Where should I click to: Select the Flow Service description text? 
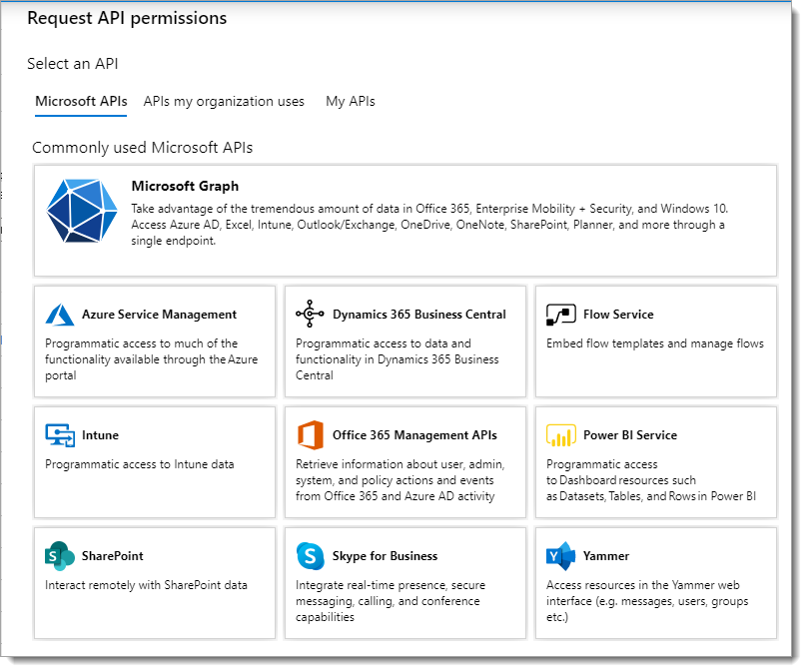pos(655,343)
